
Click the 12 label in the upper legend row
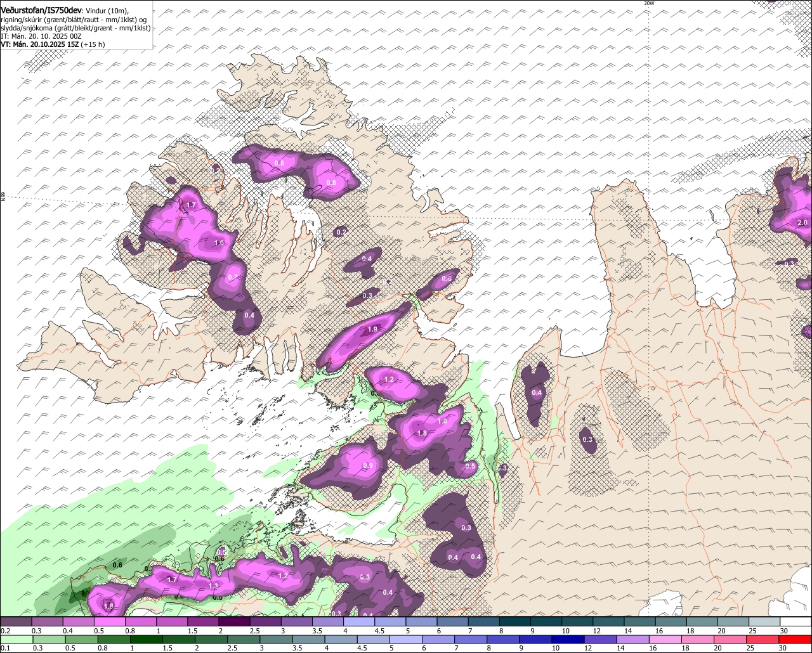click(597, 631)
